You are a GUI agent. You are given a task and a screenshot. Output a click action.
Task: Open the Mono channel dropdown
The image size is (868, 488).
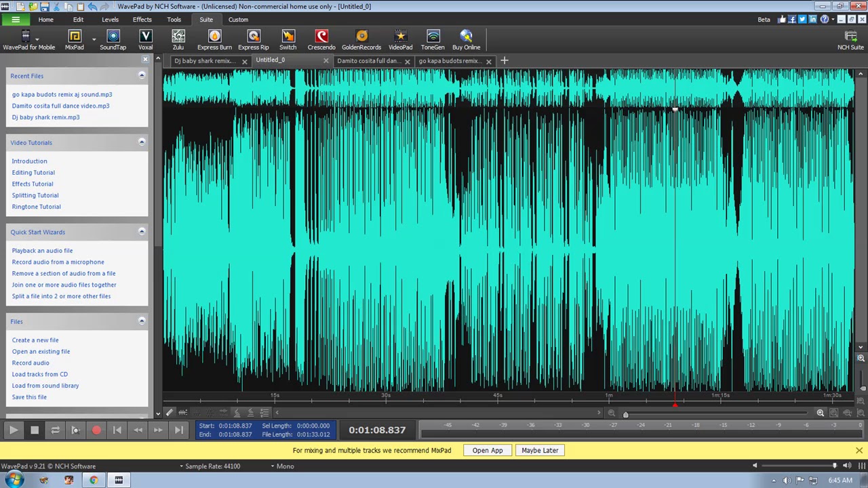281,466
